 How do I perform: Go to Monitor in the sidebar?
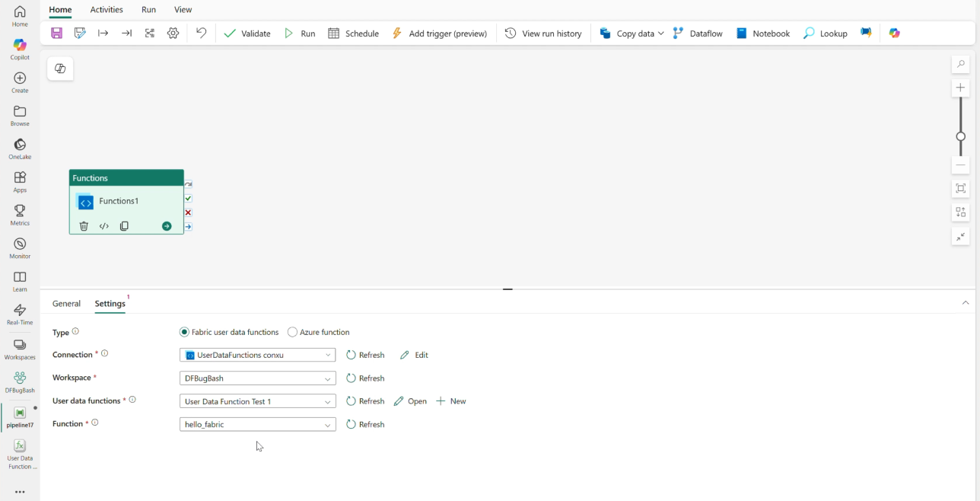[x=20, y=248]
